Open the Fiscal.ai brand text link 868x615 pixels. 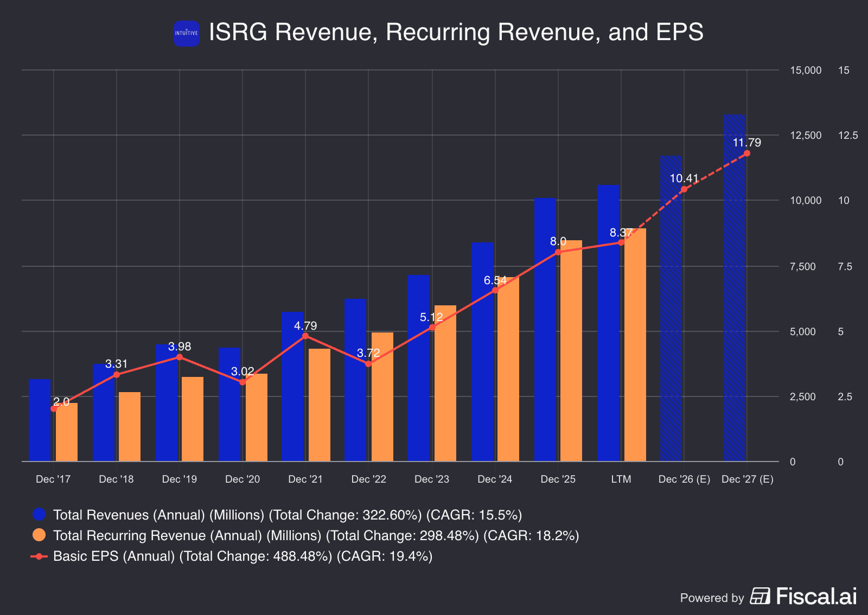pos(816,596)
